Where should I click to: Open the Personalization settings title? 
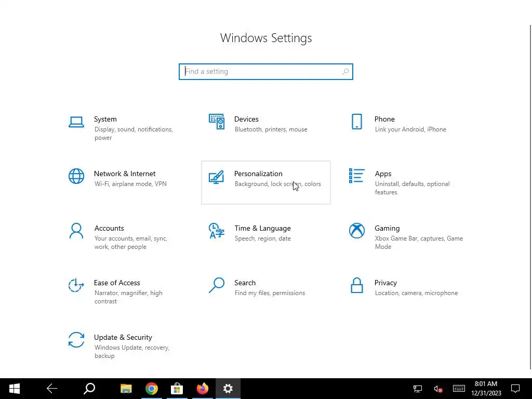pos(258,174)
